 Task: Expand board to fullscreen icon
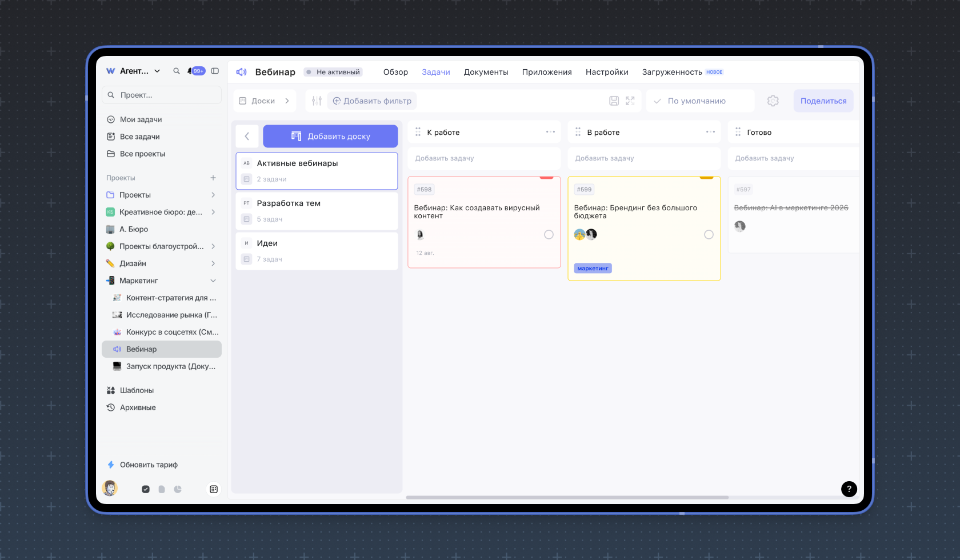[630, 101]
